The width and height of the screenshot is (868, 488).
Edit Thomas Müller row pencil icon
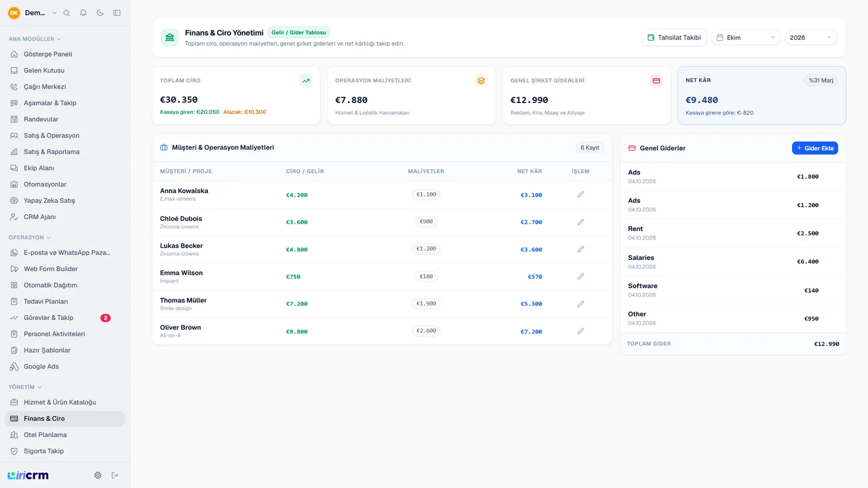click(x=580, y=304)
